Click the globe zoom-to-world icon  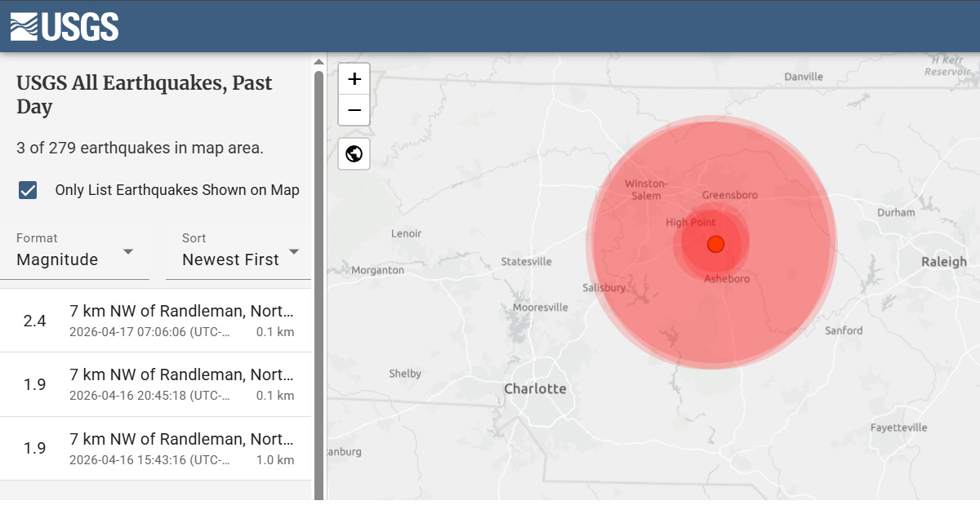354,153
